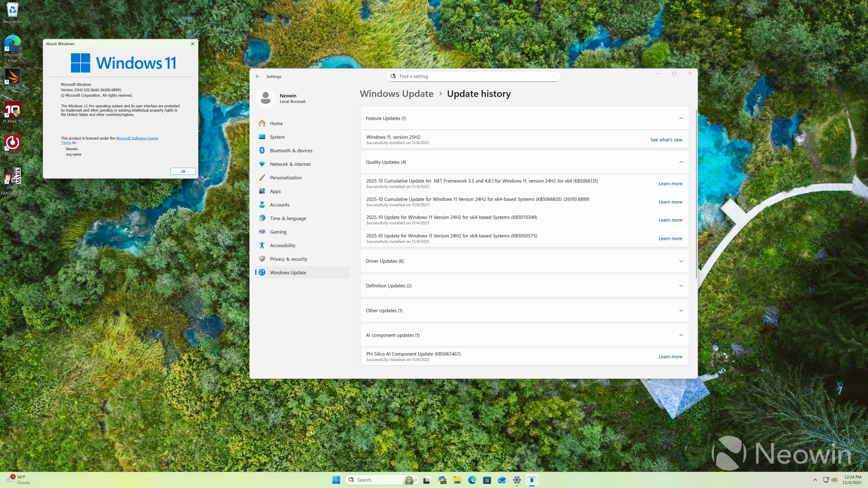868x488 pixels.
Task: Click "Version 25H2 (OS Build 26200.6899)" text
Action: tap(91, 90)
